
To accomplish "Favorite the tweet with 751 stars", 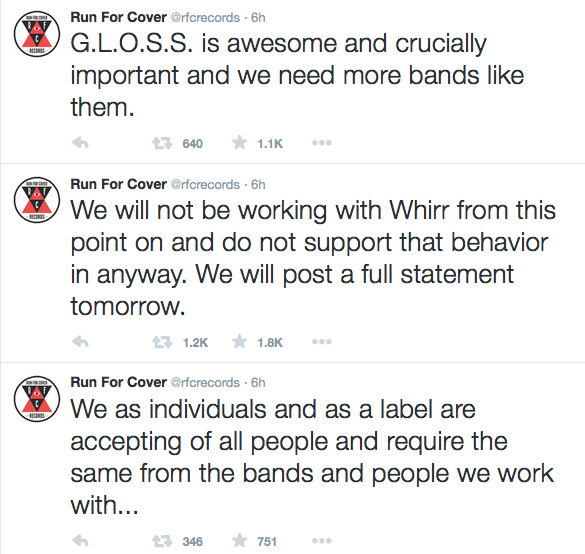I will [x=239, y=540].
